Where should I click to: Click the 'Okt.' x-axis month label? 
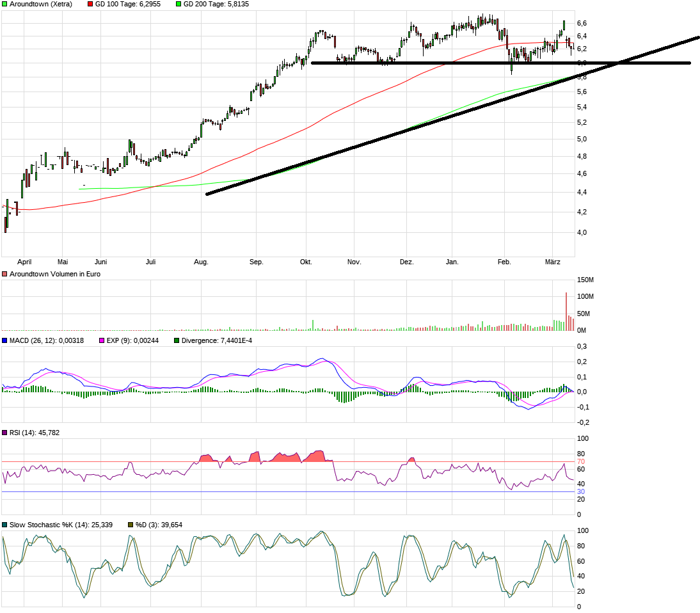[306, 262]
